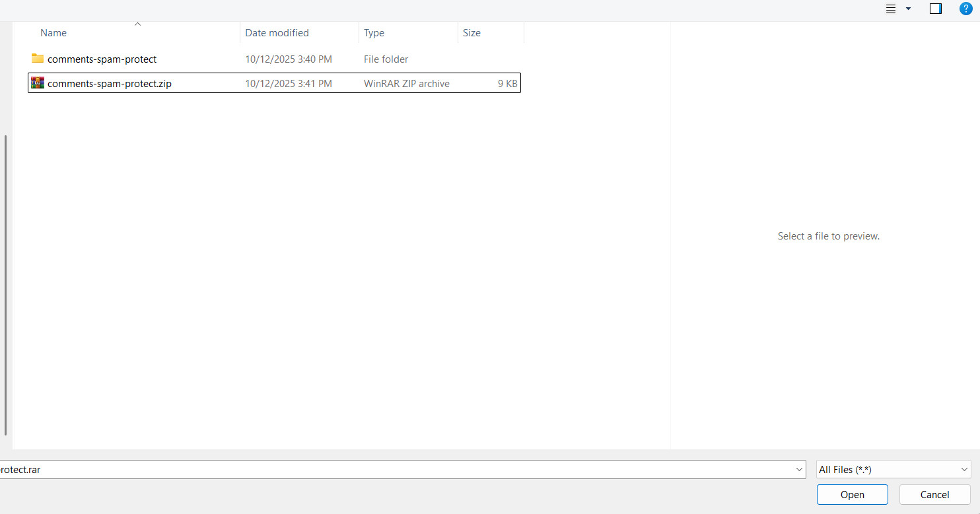Open the All Files file type dropdown
This screenshot has width=980, height=514.
[963, 469]
